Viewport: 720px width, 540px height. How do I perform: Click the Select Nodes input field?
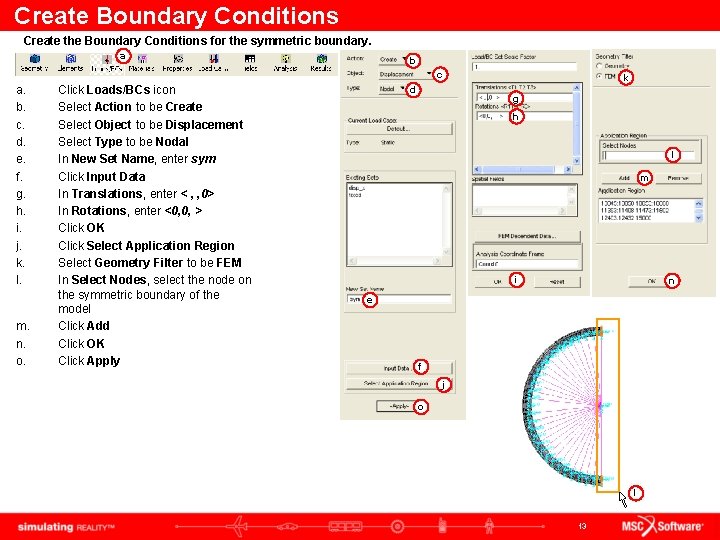click(649, 156)
